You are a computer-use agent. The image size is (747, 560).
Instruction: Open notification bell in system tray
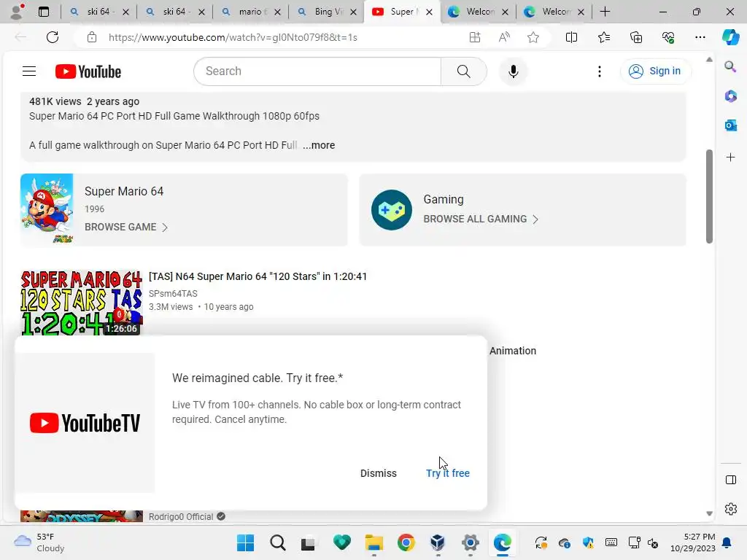[x=727, y=542]
